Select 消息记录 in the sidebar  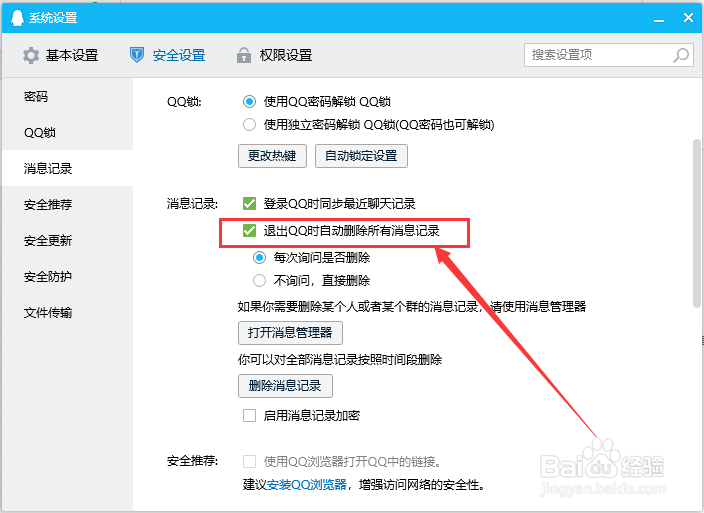67,168
